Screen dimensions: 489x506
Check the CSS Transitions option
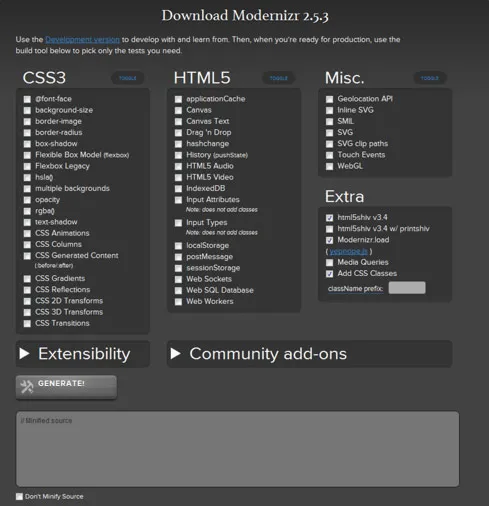tap(27, 323)
